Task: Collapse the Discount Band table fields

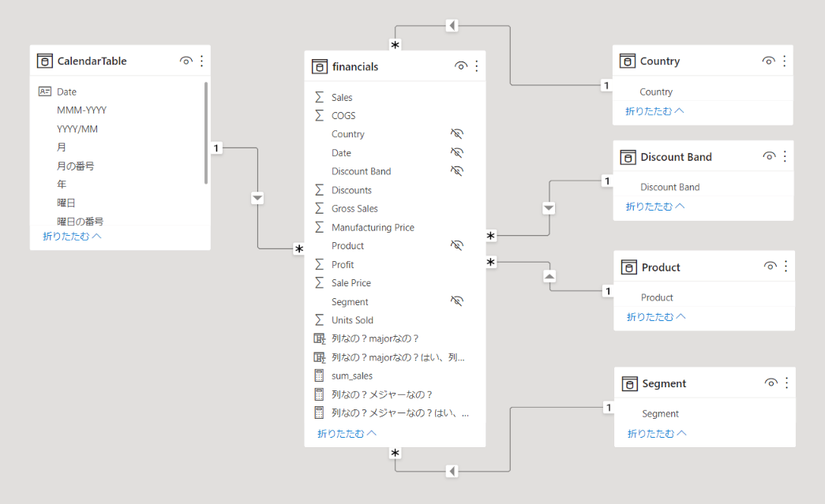Action: pyautogui.click(x=655, y=207)
